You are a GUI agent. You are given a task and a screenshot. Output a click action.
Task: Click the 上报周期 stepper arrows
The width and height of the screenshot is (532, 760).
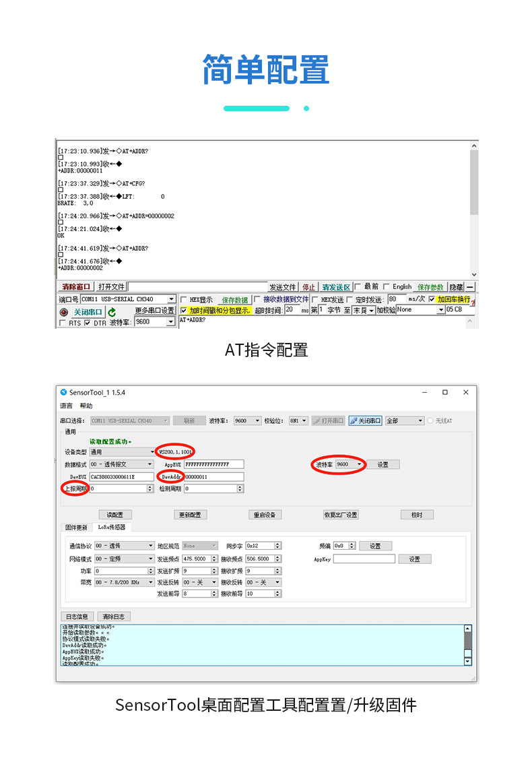click(150, 488)
